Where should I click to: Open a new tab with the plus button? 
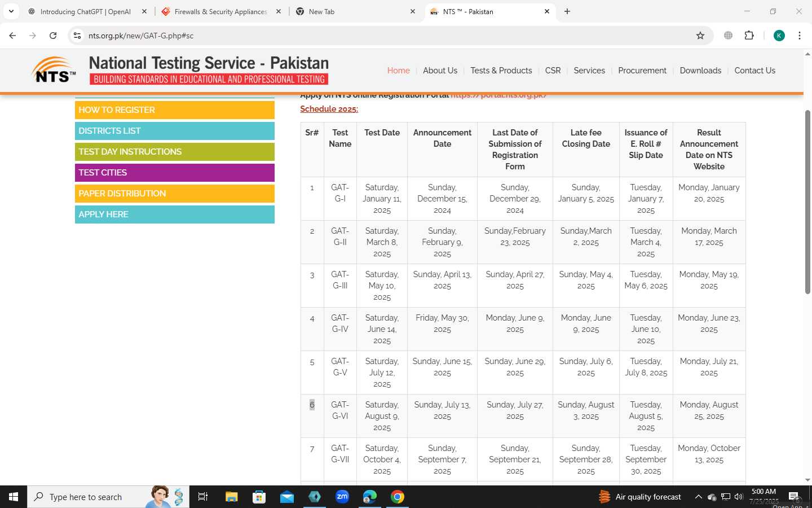click(567, 11)
